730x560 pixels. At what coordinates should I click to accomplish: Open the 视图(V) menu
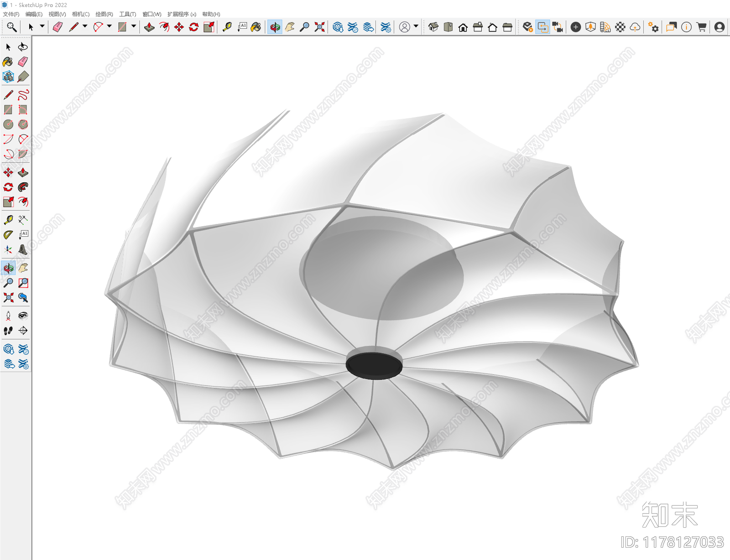[57, 14]
